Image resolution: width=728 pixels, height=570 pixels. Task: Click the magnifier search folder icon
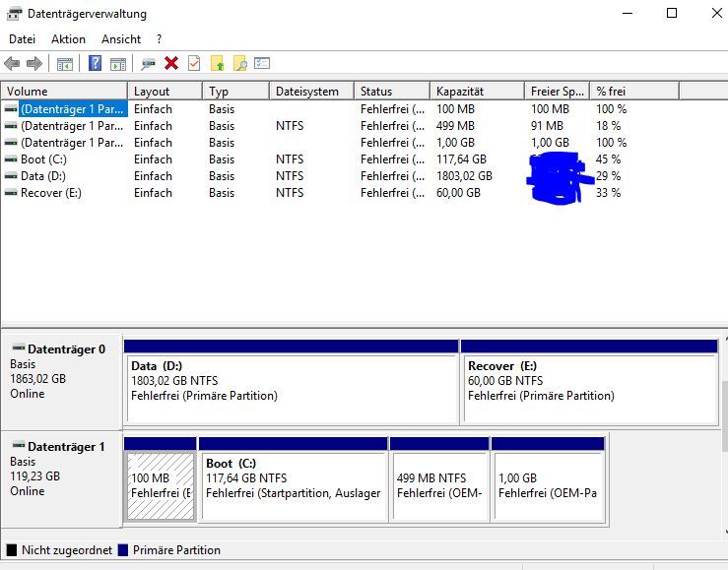point(239,64)
